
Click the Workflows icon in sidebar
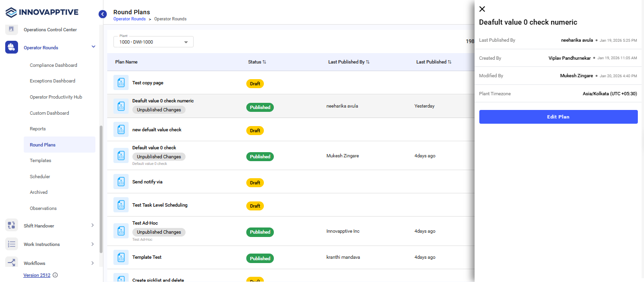[x=11, y=263]
